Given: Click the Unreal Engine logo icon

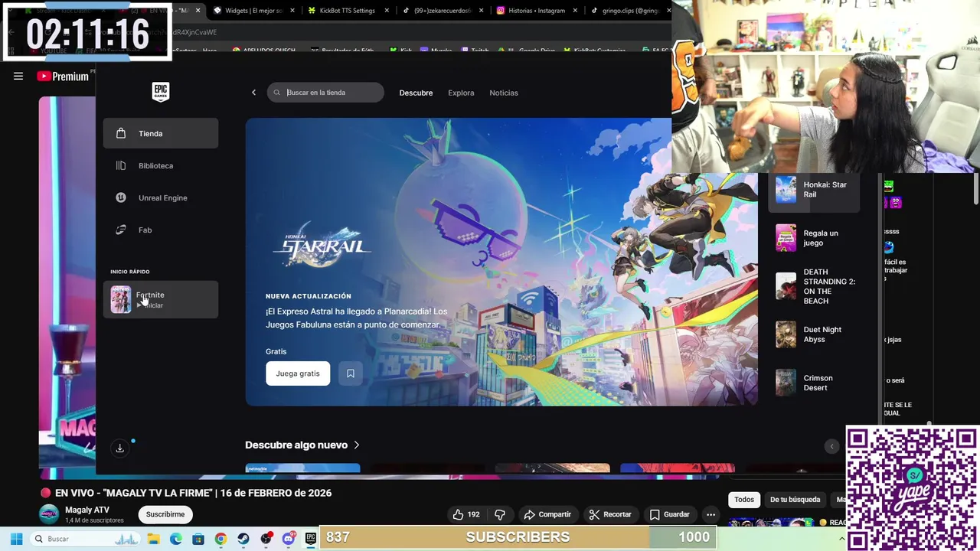Looking at the screenshot, I should (x=120, y=197).
